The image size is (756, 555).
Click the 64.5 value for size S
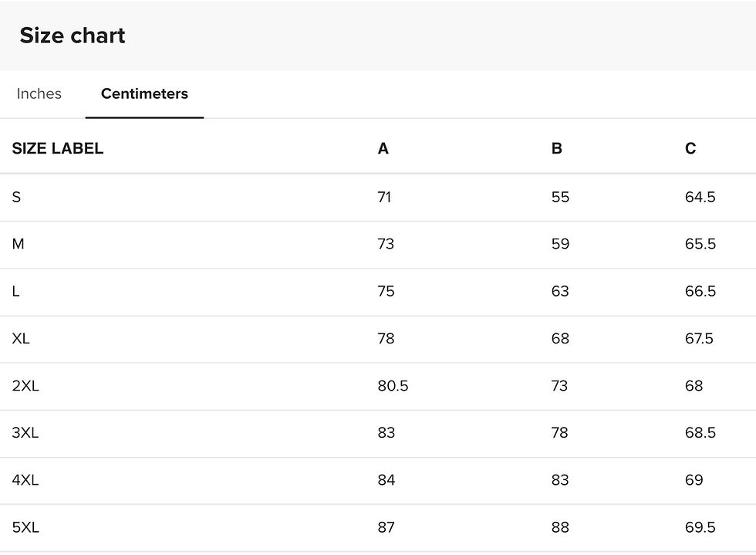click(700, 197)
